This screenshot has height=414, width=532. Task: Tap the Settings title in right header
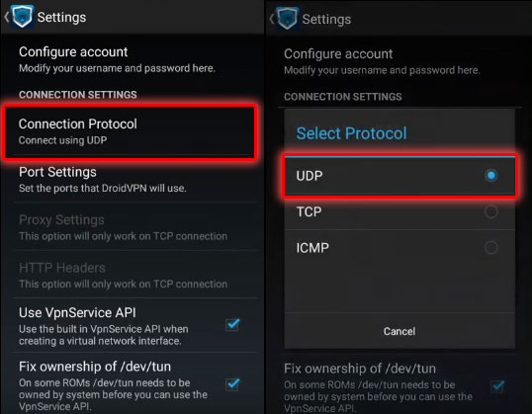point(326,20)
